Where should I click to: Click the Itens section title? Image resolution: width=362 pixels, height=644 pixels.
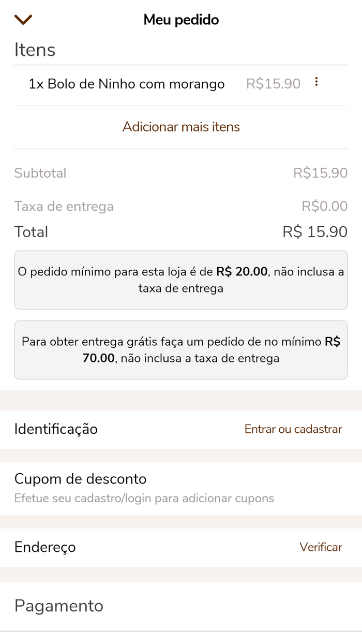(x=34, y=50)
